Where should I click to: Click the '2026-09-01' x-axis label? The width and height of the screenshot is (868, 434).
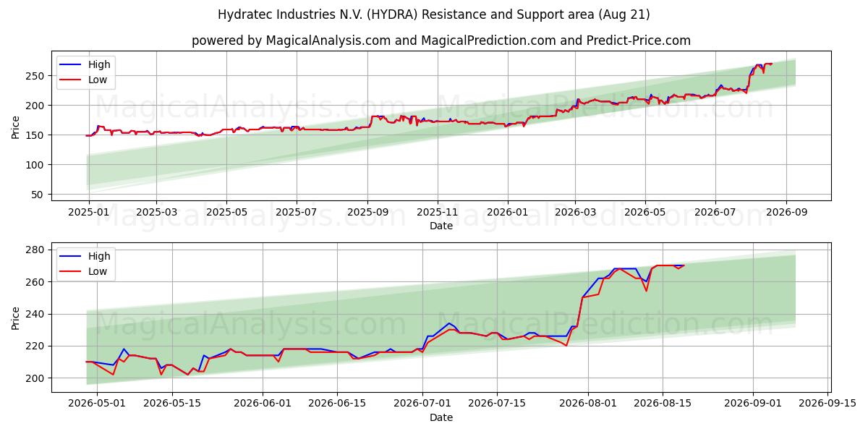point(752,404)
